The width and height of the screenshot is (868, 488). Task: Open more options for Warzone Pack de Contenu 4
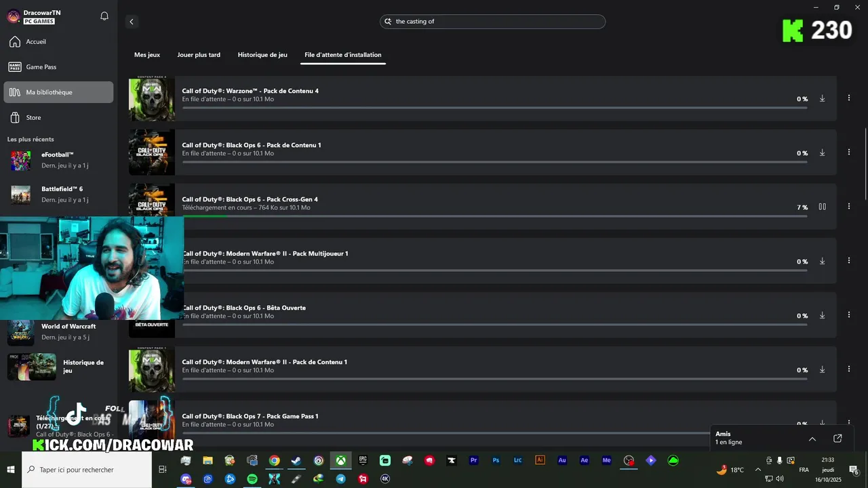point(848,98)
